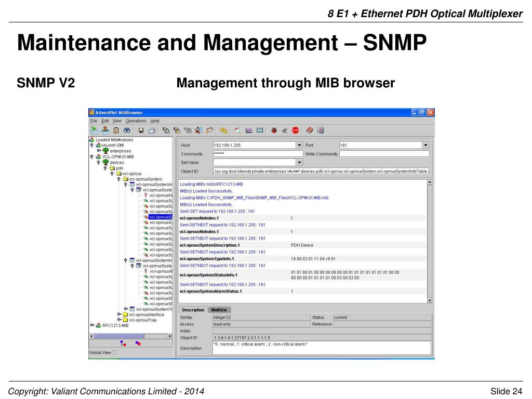Click the red STOP icon in toolbar
Image resolution: width=532 pixels, height=399 pixels.
click(x=296, y=130)
